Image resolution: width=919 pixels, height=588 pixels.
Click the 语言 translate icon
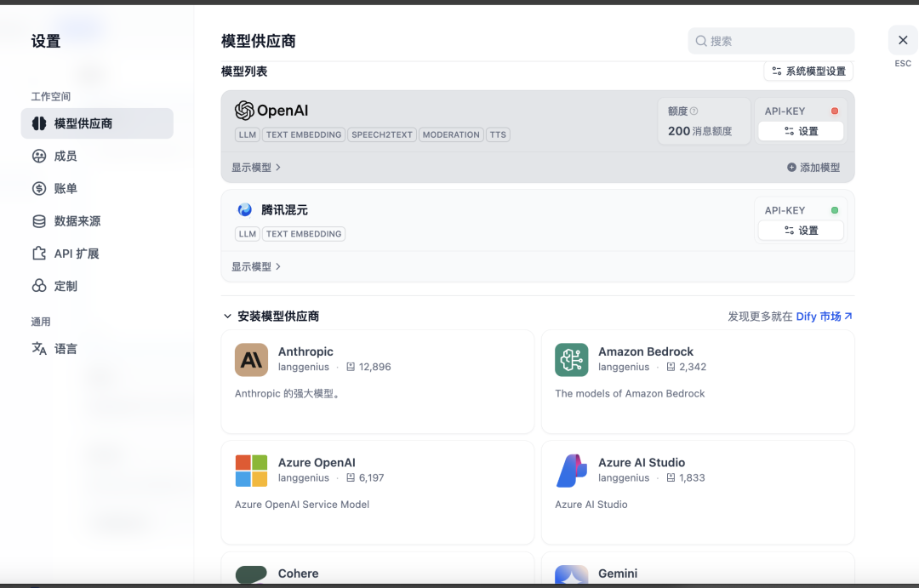click(39, 349)
